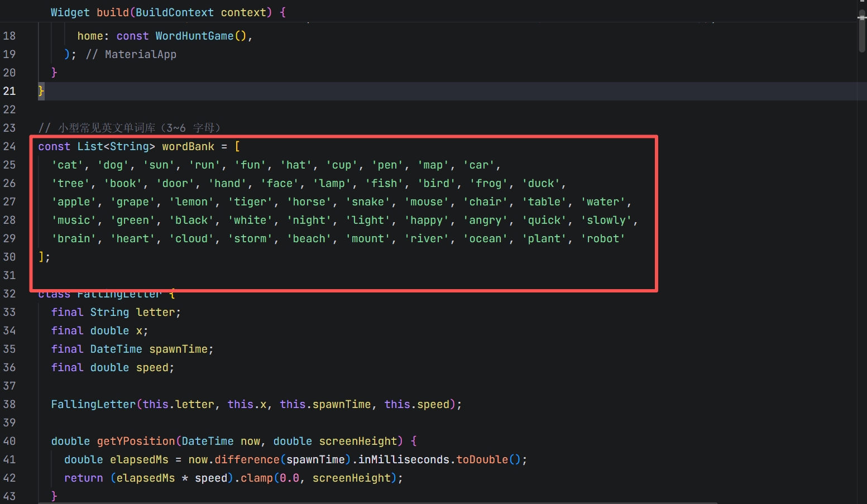Click the 'speed' field name on line 36

152,367
